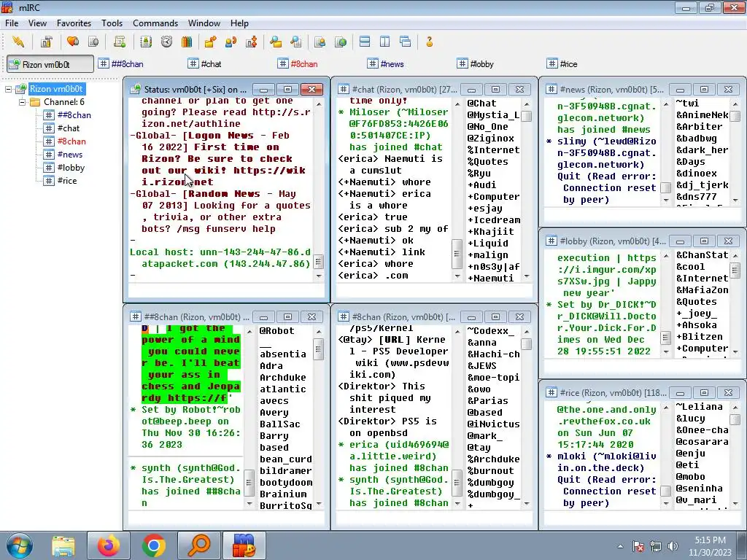Switch to #news in the switchbar

[386, 64]
